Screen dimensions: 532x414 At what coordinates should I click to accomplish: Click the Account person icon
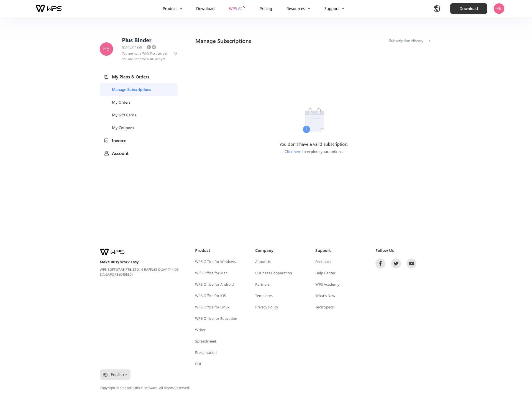[x=106, y=153]
